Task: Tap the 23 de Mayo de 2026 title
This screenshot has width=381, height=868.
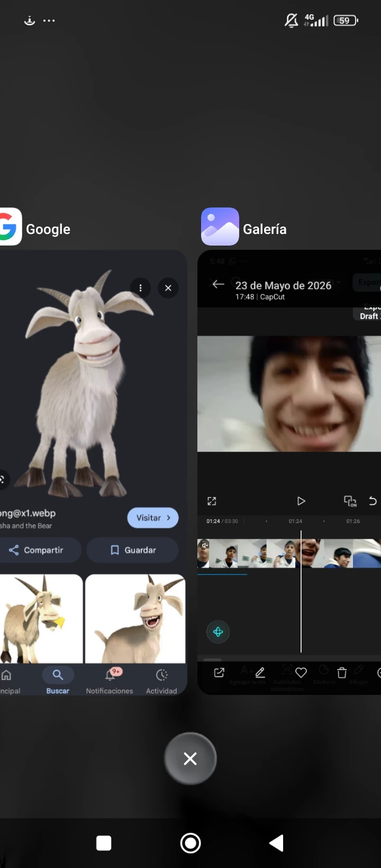Action: [x=283, y=285]
